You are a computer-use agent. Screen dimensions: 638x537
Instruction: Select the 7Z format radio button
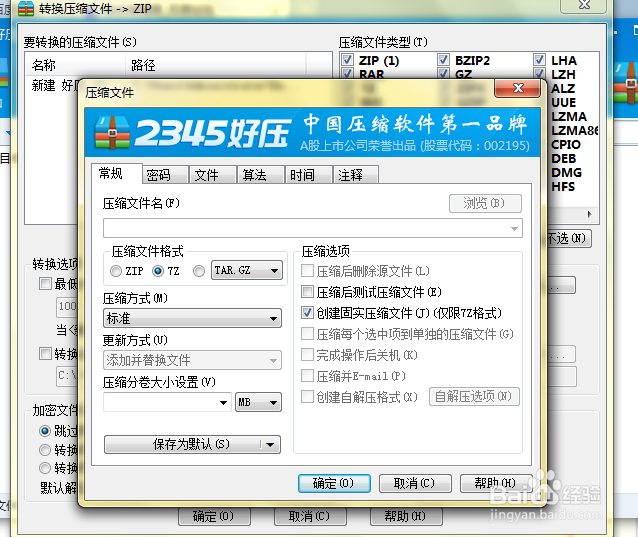click(158, 271)
